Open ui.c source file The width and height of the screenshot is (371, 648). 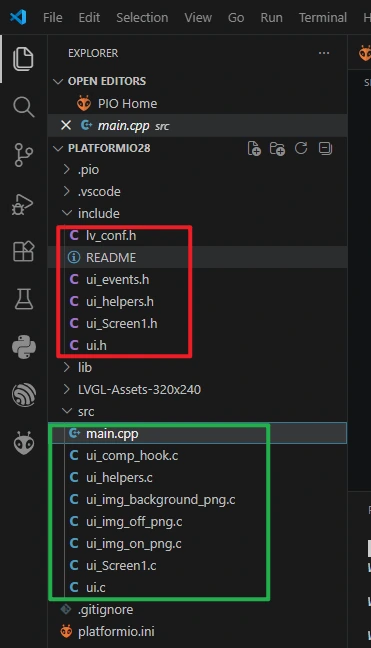(197, 587)
